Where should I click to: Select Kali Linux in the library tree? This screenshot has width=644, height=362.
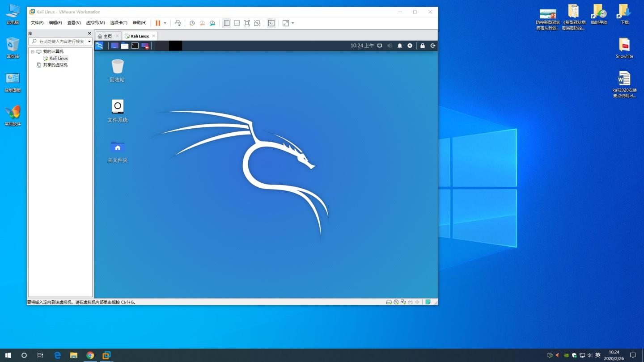[59, 58]
